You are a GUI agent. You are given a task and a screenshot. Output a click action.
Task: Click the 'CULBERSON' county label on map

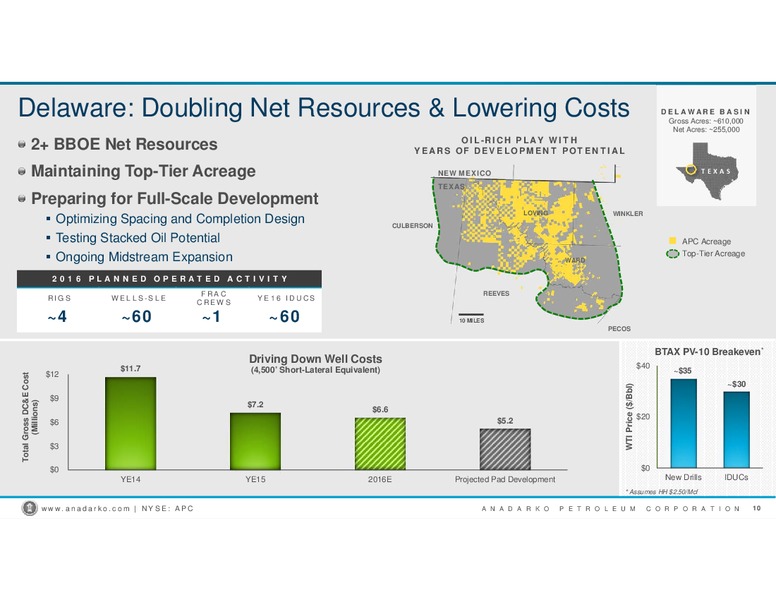pos(412,225)
